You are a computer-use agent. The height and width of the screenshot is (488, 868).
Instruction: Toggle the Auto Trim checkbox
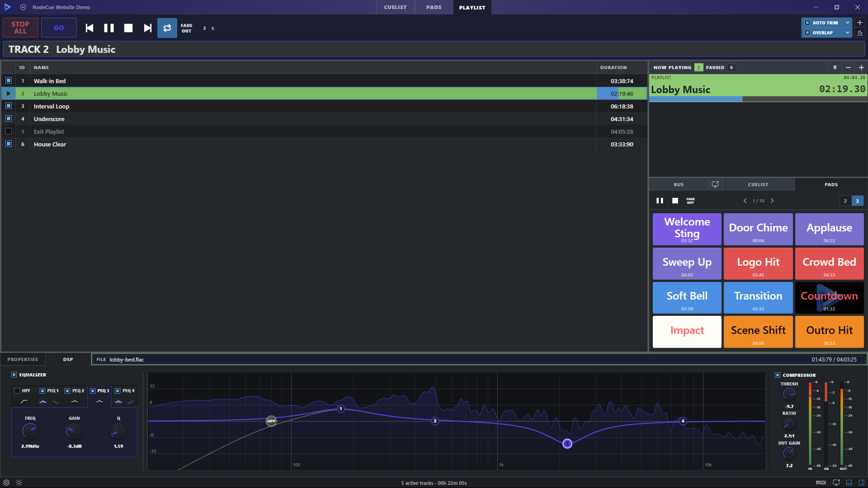click(807, 23)
